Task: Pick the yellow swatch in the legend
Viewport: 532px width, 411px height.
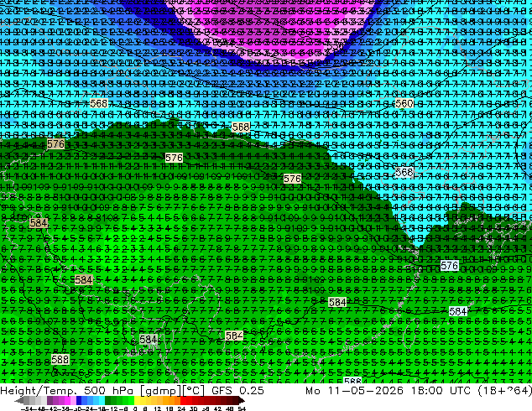Action: coord(138,400)
